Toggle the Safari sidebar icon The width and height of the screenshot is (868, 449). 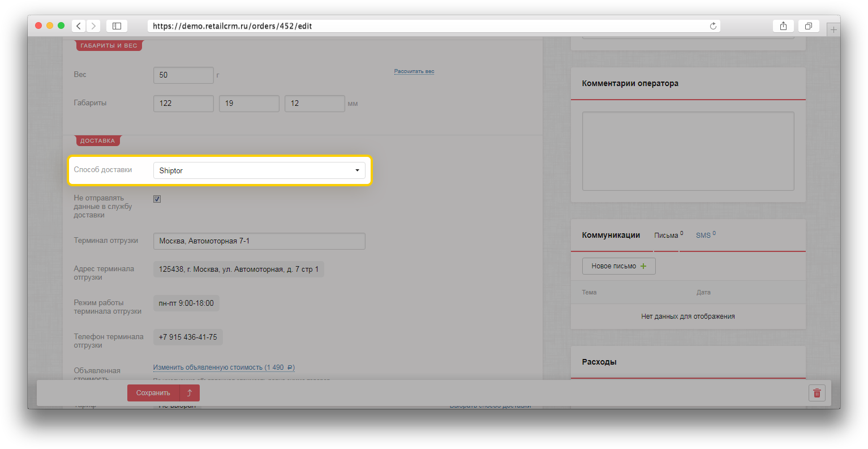coord(117,26)
